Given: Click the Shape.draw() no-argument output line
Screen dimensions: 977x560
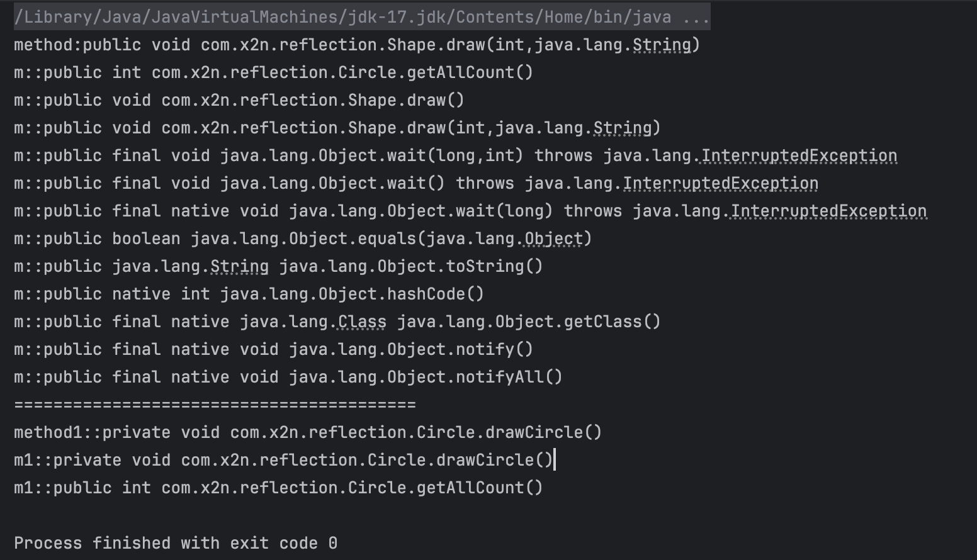Looking at the screenshot, I should tap(239, 100).
